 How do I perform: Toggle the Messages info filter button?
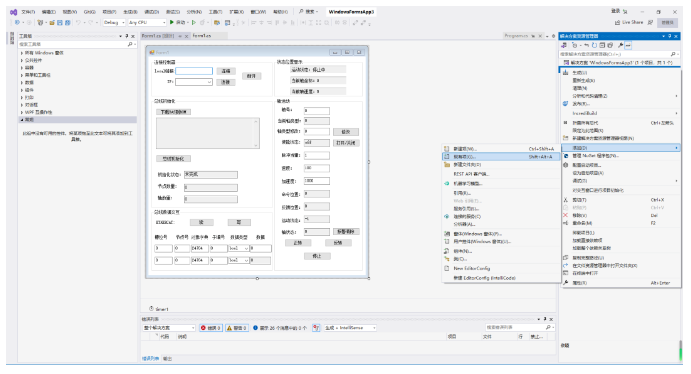pyautogui.click(x=279, y=328)
